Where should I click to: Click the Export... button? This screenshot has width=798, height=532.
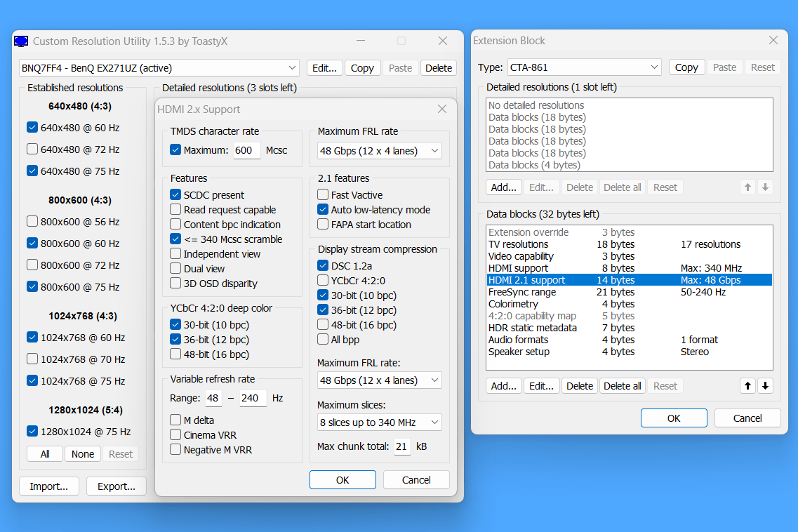pyautogui.click(x=116, y=486)
